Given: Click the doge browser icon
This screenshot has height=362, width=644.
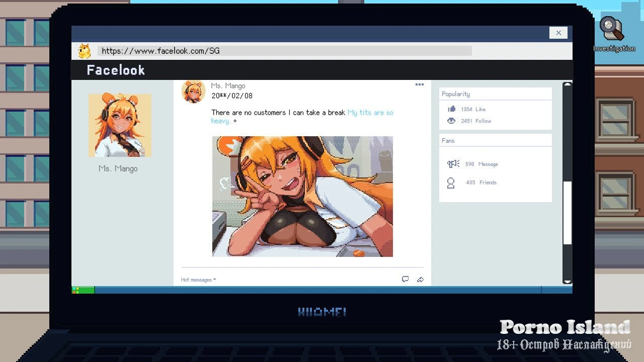Looking at the screenshot, I should 85,51.
